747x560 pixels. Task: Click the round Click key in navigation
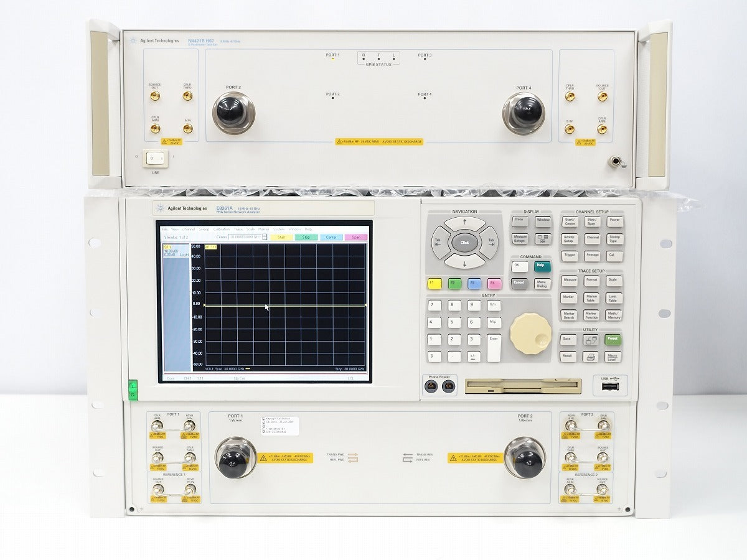click(464, 242)
